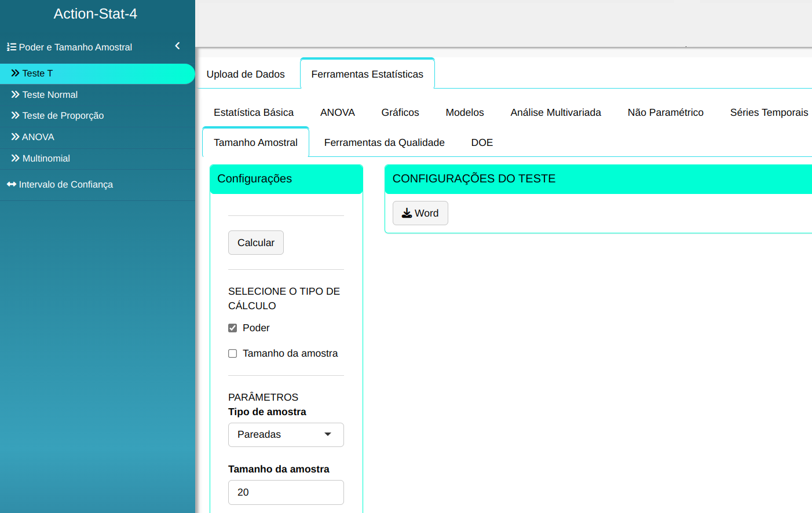
Task: Click the double-arrow icon beside Teste de Proporção
Action: coord(15,115)
